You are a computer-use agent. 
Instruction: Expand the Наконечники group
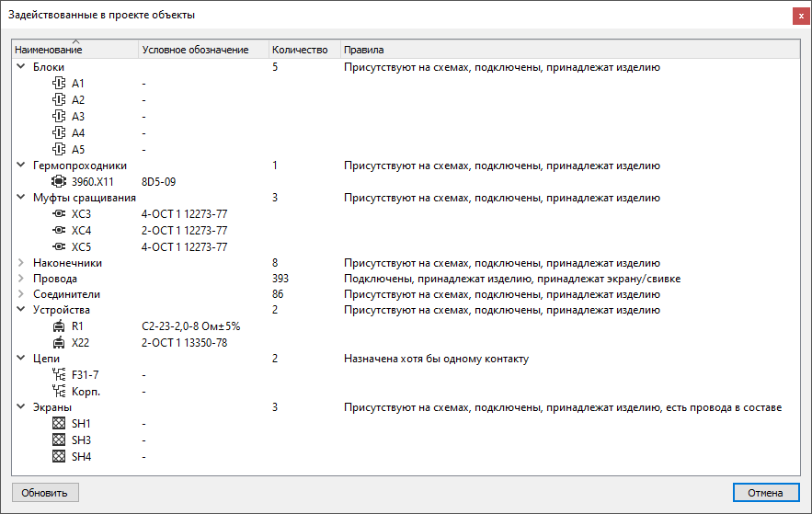pos(21,263)
